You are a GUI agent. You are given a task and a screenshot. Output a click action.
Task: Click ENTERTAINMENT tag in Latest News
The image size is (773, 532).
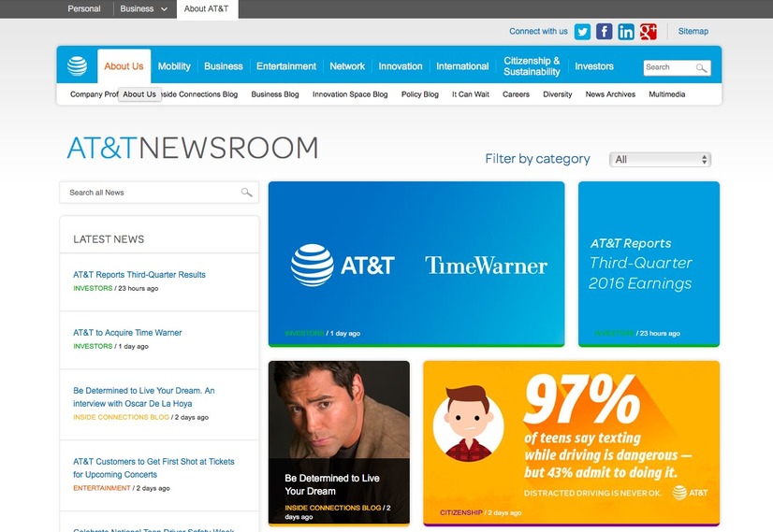(x=102, y=488)
